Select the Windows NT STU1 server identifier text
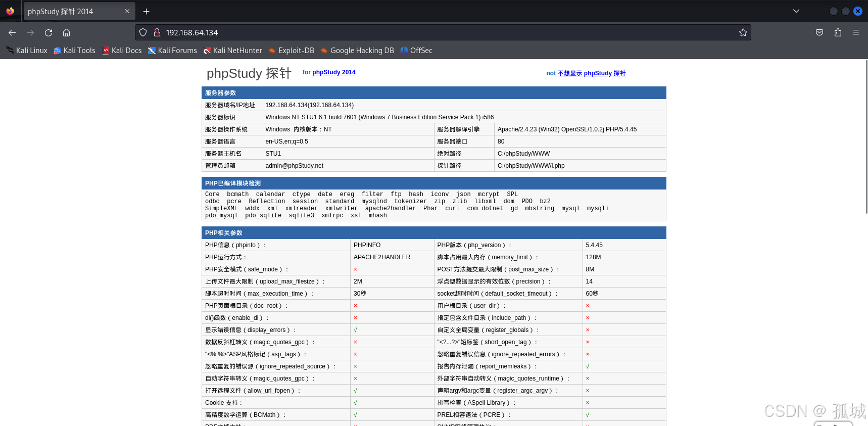This screenshot has height=426, width=868. (x=379, y=117)
